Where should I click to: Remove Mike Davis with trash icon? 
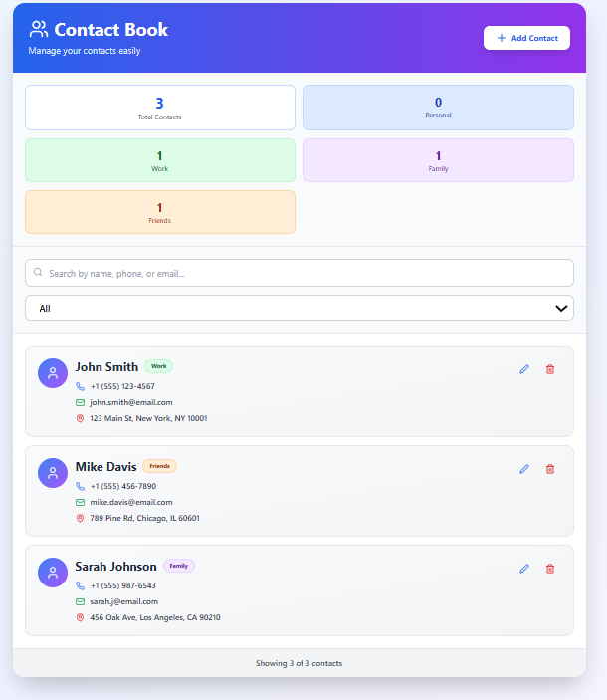(x=550, y=469)
